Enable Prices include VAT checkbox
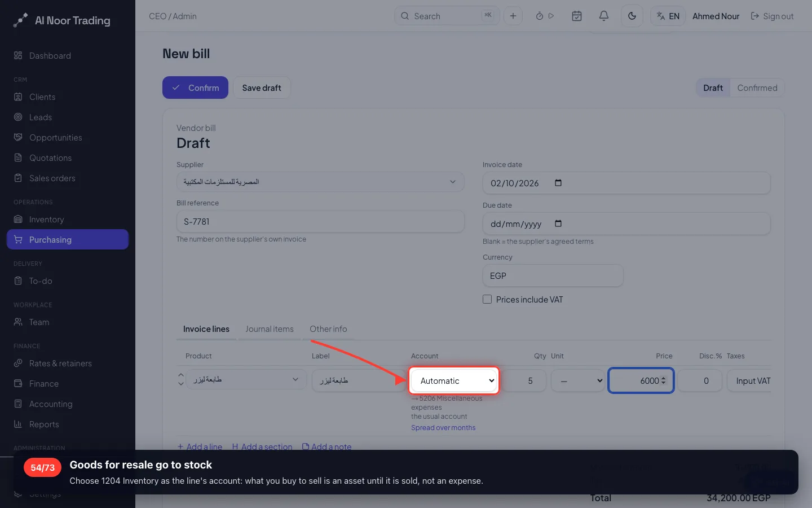Image resolution: width=812 pixels, height=508 pixels. coord(487,299)
